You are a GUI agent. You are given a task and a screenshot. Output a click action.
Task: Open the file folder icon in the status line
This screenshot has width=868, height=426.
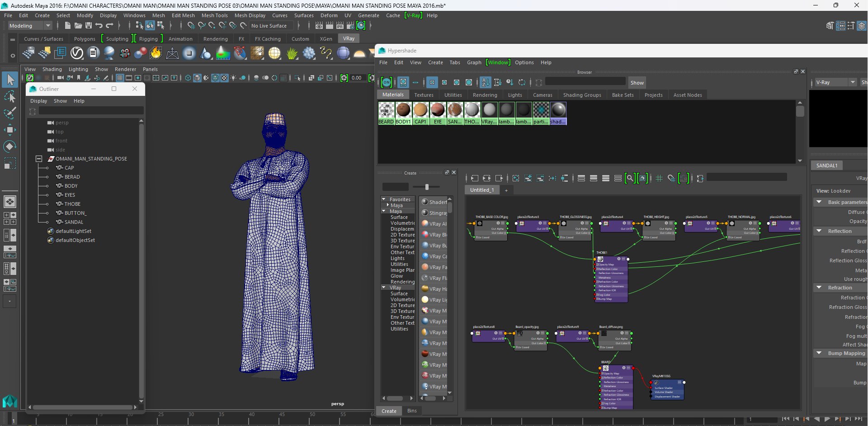[x=78, y=26]
